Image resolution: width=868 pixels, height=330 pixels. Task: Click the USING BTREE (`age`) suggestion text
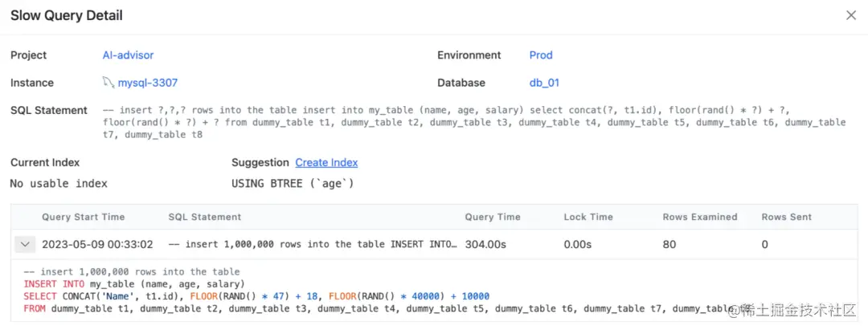tap(293, 184)
